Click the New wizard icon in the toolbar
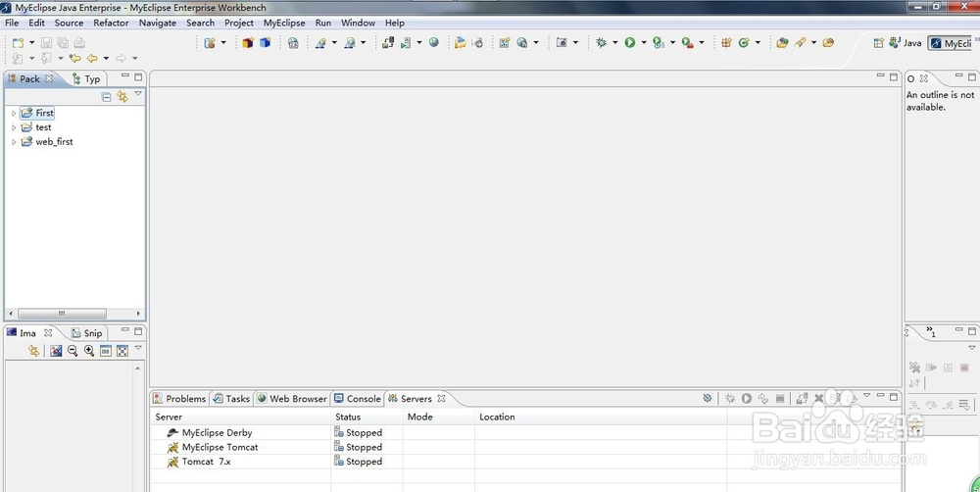Image resolution: width=980 pixels, height=492 pixels. 18,42
